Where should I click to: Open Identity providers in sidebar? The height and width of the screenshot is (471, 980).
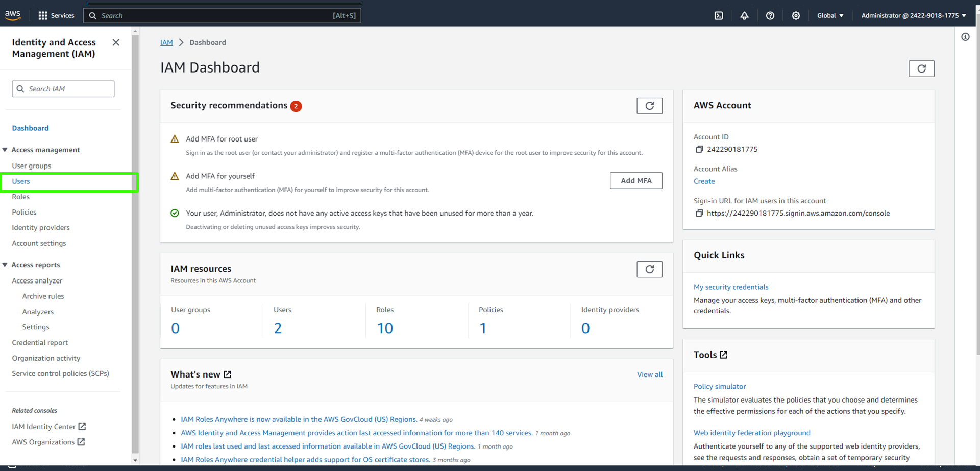[x=41, y=228]
